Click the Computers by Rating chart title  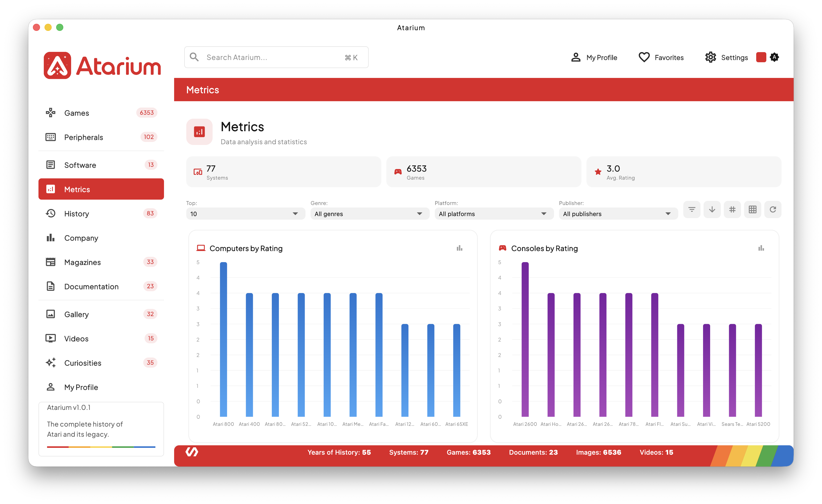click(246, 248)
